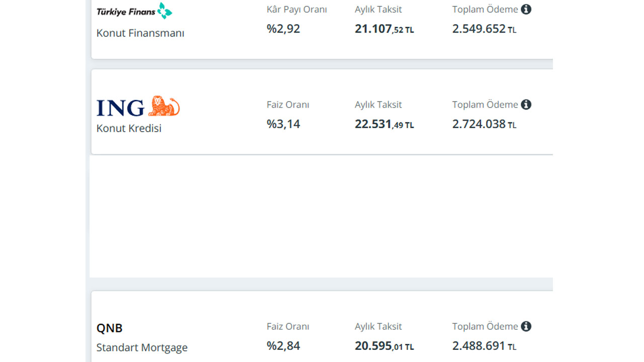The width and height of the screenshot is (644, 362).
Task: Click the %3,14 interest rate
Action: (283, 124)
